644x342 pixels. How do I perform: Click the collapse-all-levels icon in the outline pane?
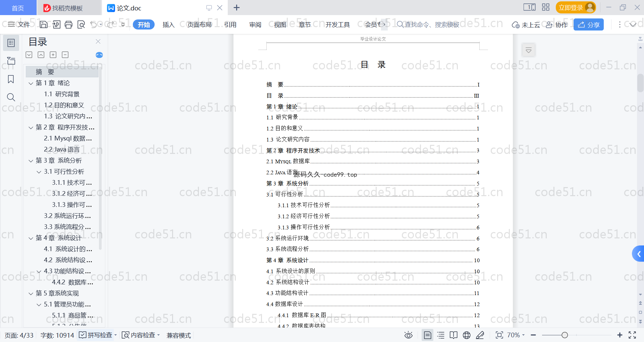click(x=29, y=55)
